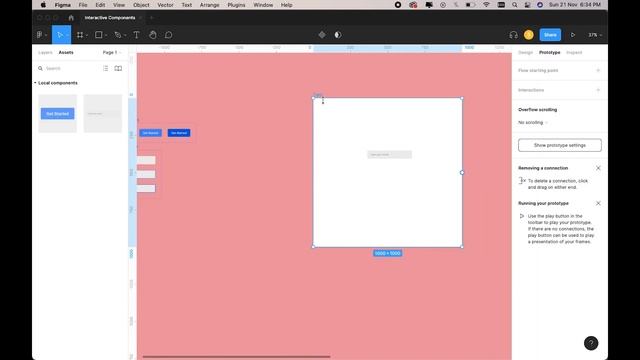Viewport: 640px width, 360px height.
Task: Click the yellow user avatar
Action: pos(529,35)
